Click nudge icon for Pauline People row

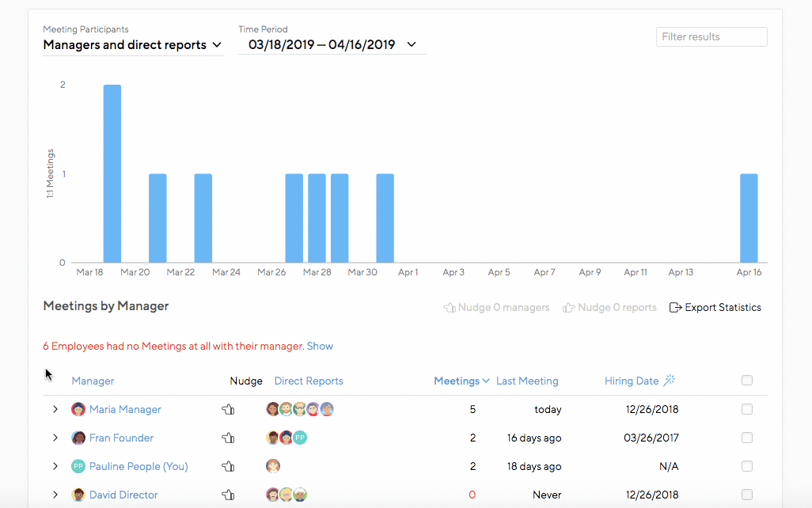click(x=228, y=467)
